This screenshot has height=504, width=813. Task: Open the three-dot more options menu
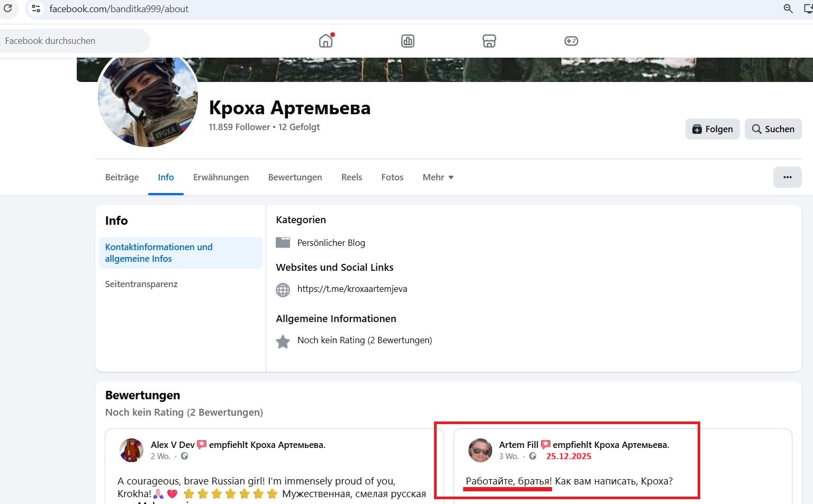(788, 177)
